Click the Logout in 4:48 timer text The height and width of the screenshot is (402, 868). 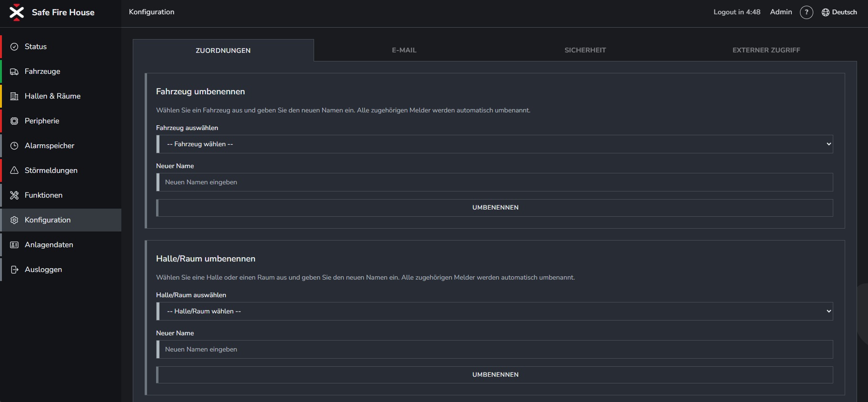(737, 12)
